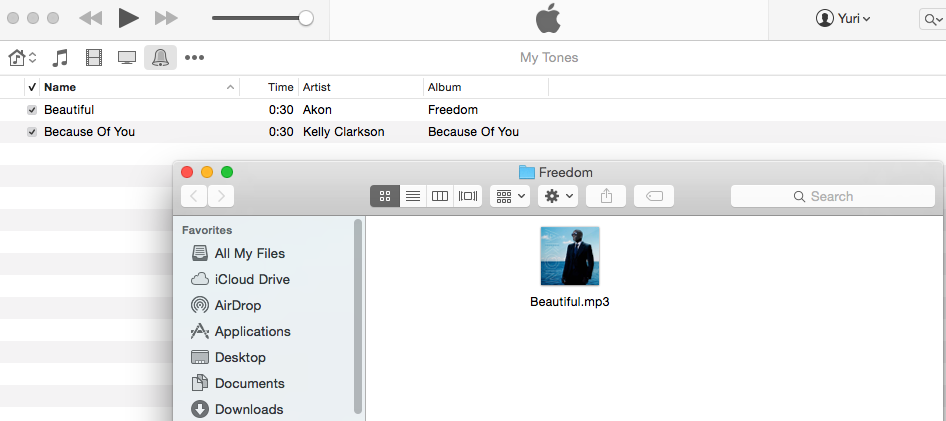
Task: Click the Rewind button in iTunes
Action: coord(90,18)
